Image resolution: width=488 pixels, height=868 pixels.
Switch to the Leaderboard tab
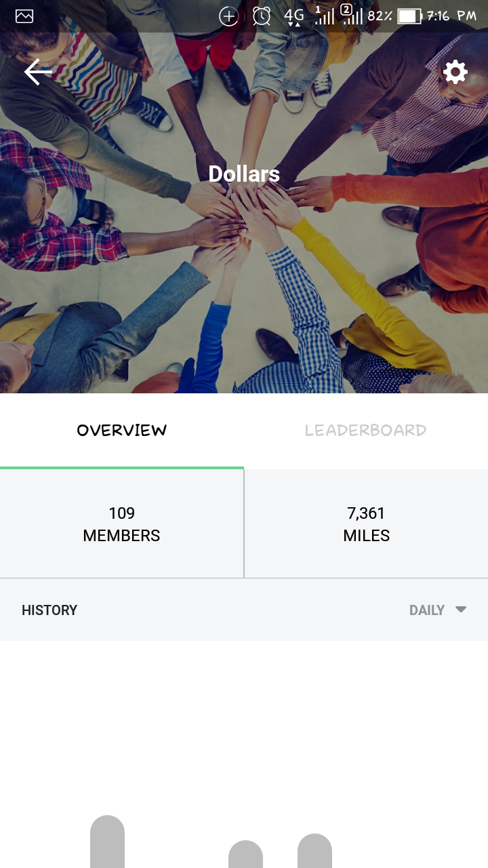click(366, 431)
